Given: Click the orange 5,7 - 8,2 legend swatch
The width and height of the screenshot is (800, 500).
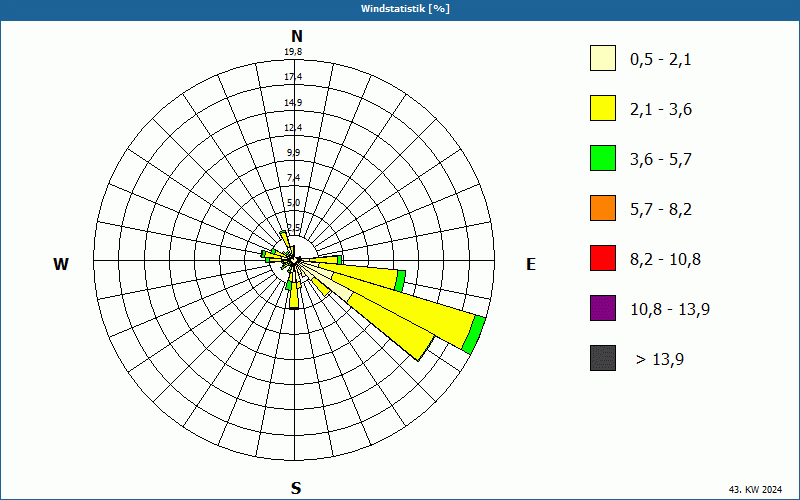Looking at the screenshot, I should pos(603,208).
